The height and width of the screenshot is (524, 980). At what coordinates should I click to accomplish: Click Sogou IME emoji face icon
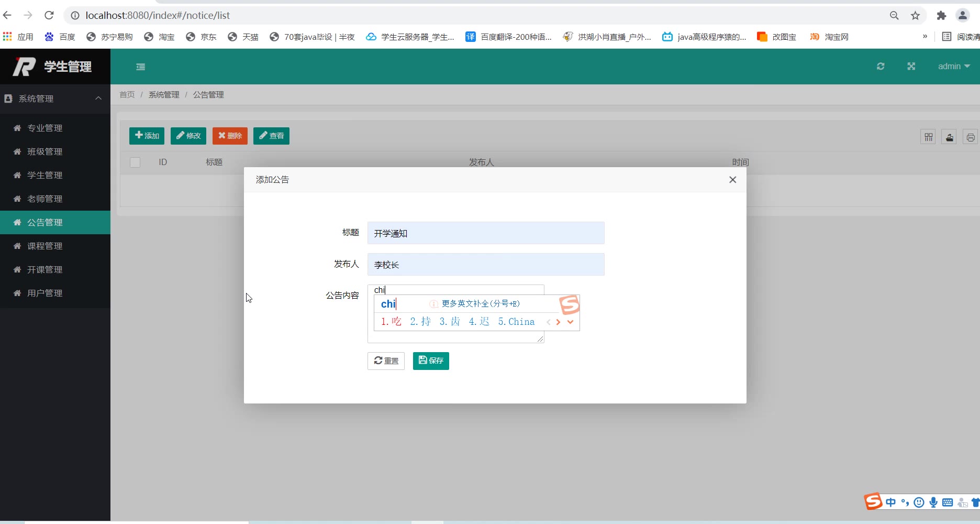919,503
